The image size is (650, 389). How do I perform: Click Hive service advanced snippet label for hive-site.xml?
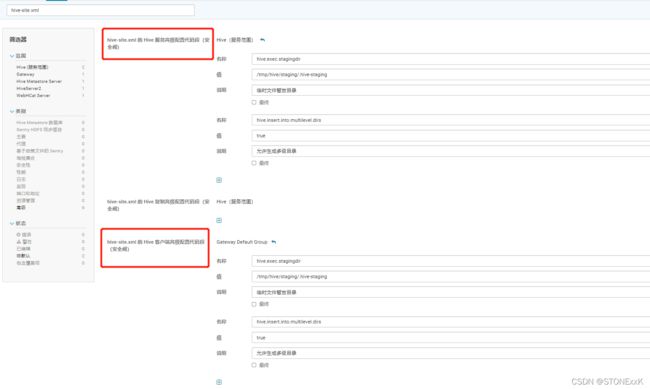click(x=158, y=43)
